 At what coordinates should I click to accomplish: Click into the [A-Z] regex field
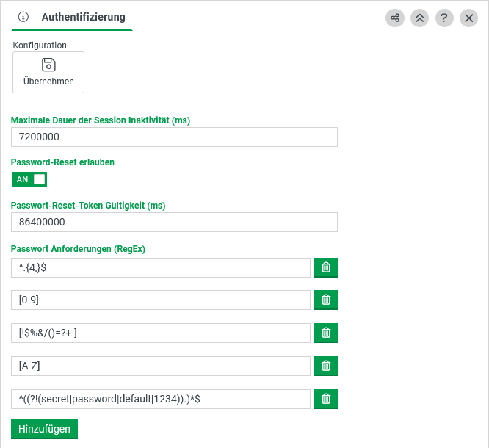pos(161,366)
